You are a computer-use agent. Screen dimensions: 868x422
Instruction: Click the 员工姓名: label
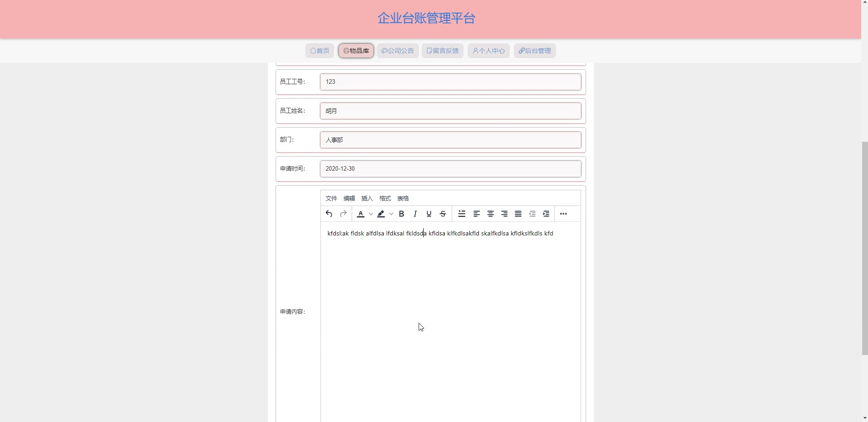click(x=292, y=110)
